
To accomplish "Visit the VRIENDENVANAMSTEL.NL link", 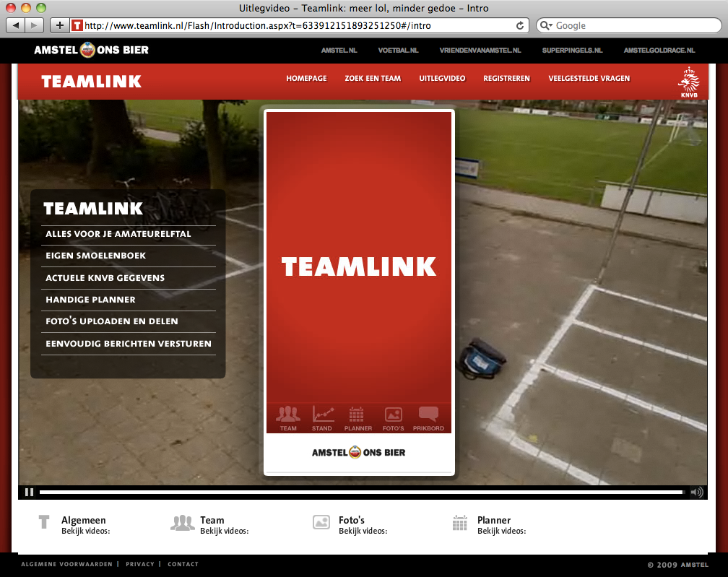I will [480, 50].
